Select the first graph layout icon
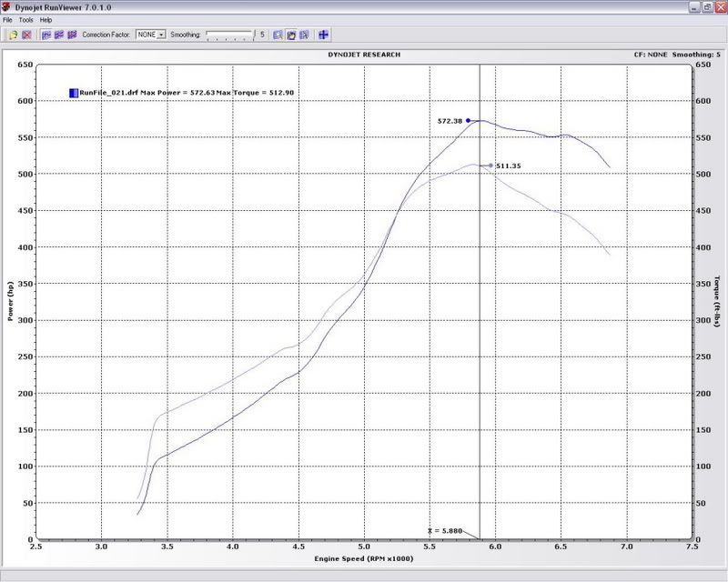 [x=46, y=35]
